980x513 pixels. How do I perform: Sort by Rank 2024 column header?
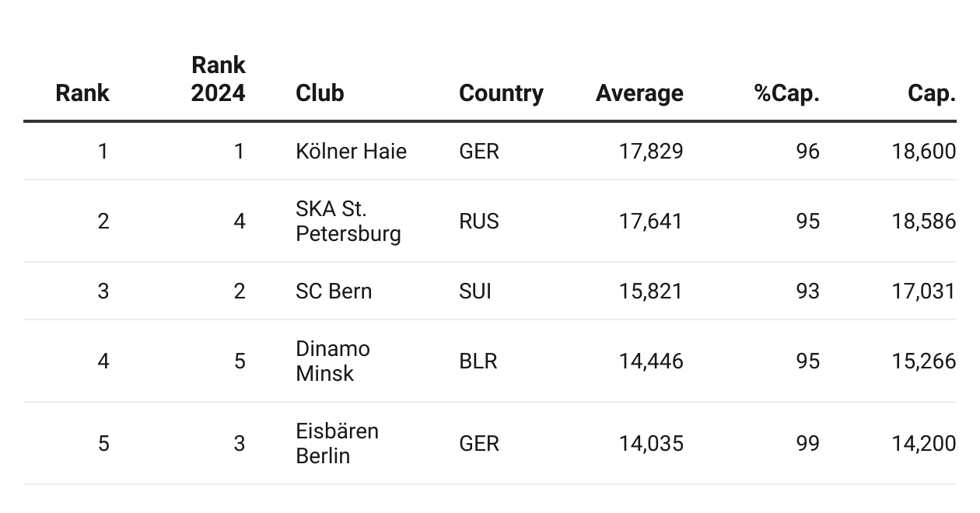click(x=218, y=79)
